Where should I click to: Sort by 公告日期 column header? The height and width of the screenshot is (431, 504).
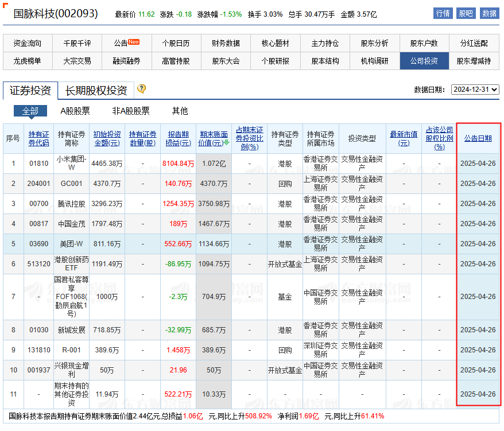point(478,138)
